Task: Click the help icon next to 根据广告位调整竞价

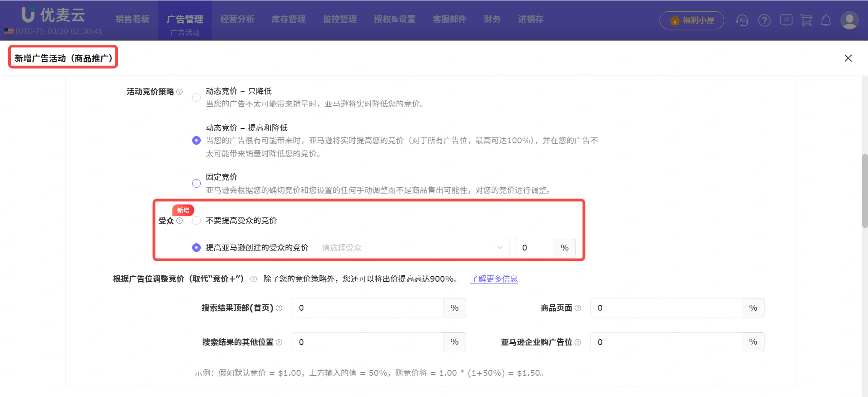Action: pyautogui.click(x=254, y=279)
